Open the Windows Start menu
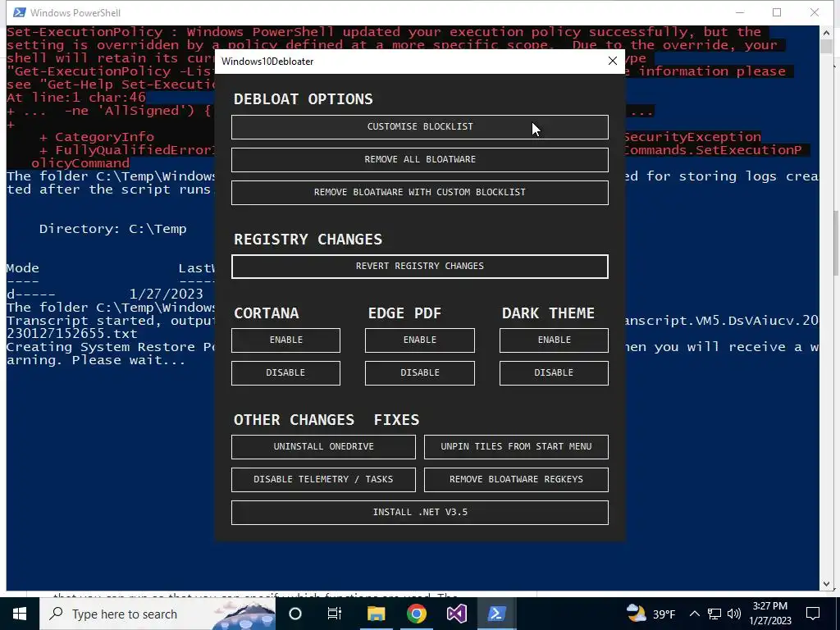 pyautogui.click(x=20, y=614)
